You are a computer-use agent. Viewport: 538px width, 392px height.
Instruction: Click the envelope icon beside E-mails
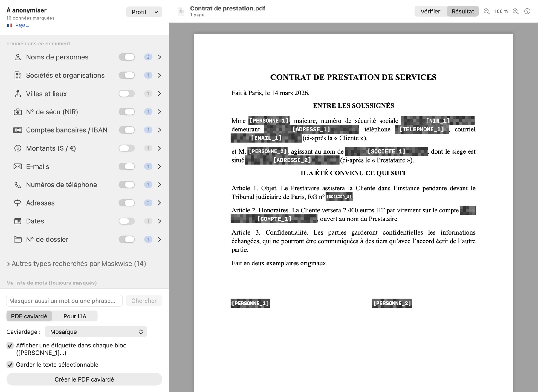pos(18,166)
